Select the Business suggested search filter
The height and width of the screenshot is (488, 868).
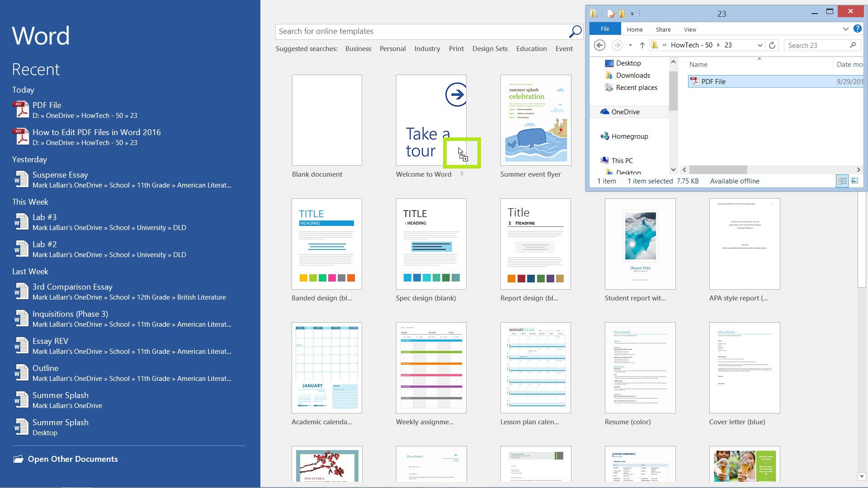358,48
